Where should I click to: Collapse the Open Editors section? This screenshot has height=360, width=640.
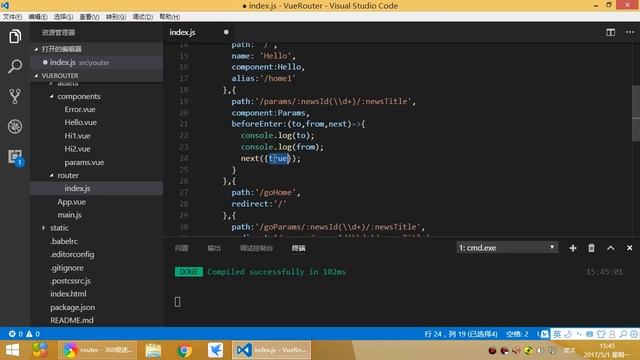[x=36, y=49]
